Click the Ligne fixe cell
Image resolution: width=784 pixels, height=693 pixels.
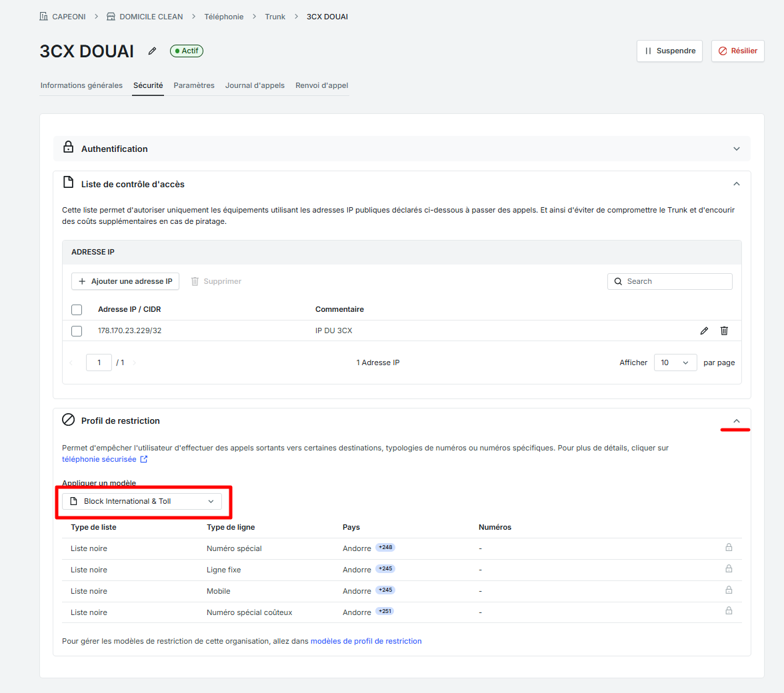click(x=223, y=570)
